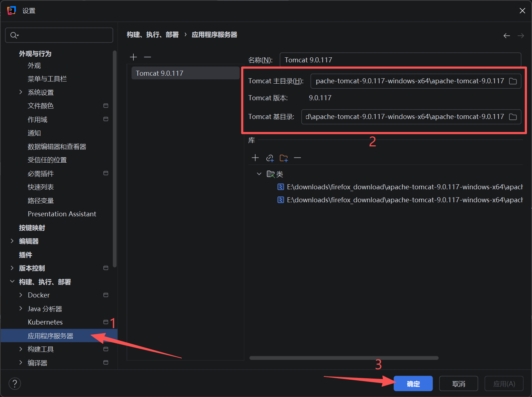The height and width of the screenshot is (397, 532).
Task: Expand the Java 分析器 tree node
Action: click(x=21, y=309)
